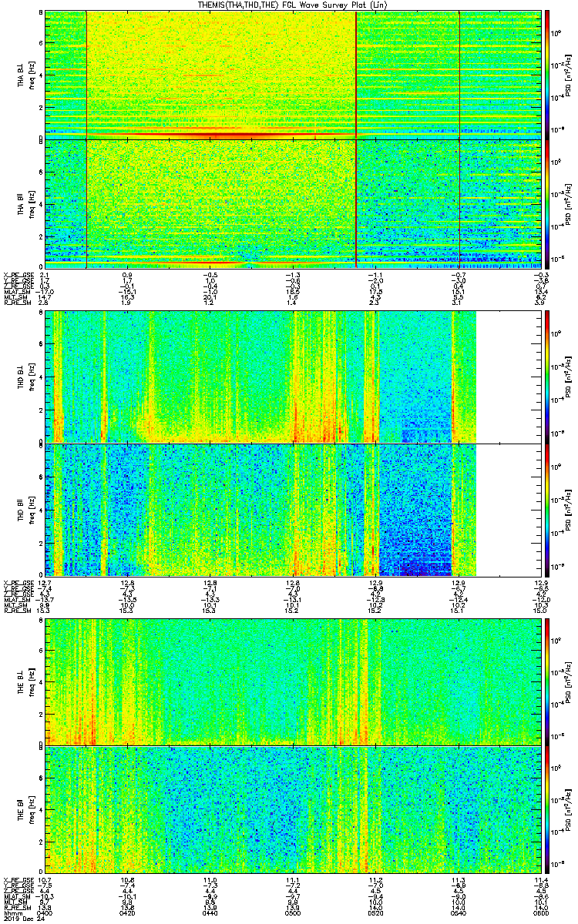
Task: Click the PSD [nT²/Hz] label beside THE BII
Action: tap(569, 810)
